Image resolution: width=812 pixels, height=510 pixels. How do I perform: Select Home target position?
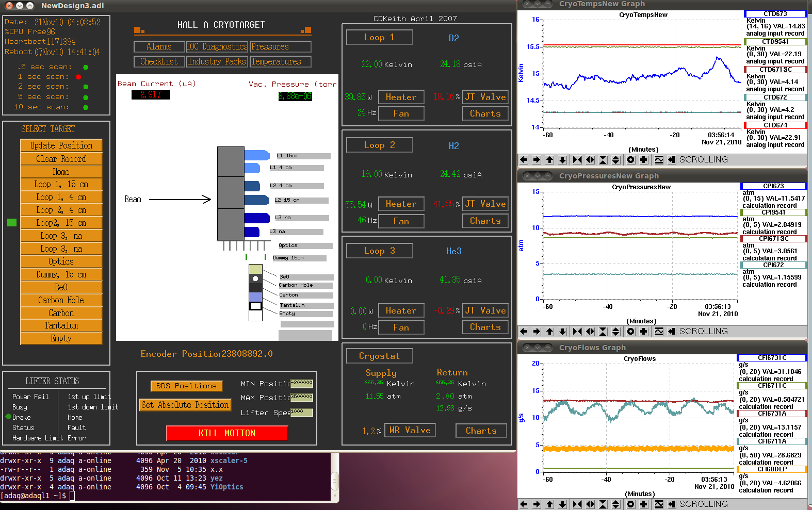61,172
